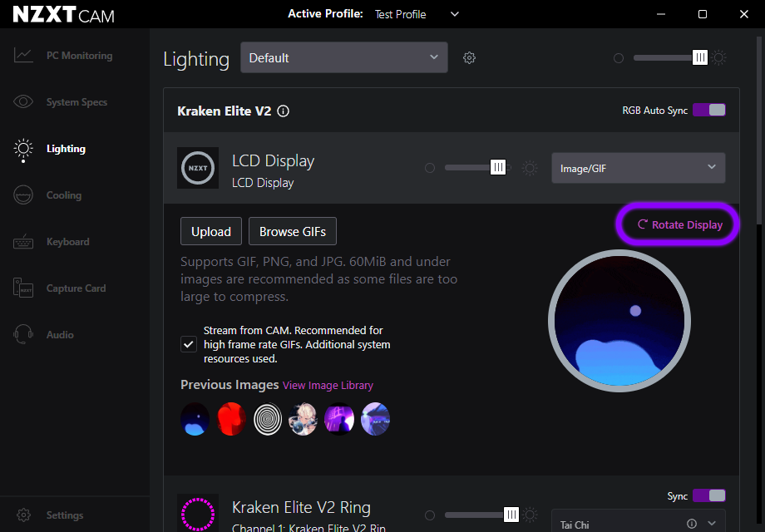
Task: Uncheck the Stream from CAM checkbox
Action: pyautogui.click(x=189, y=344)
